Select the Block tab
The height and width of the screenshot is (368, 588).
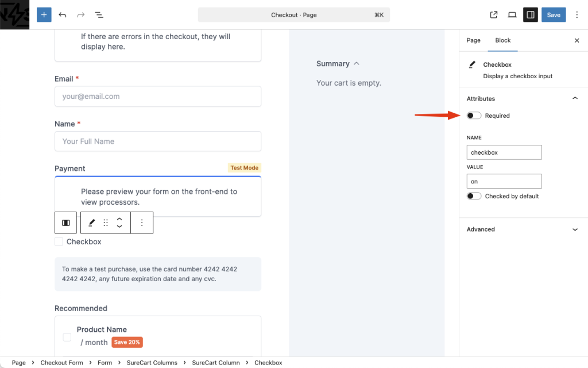pyautogui.click(x=502, y=40)
